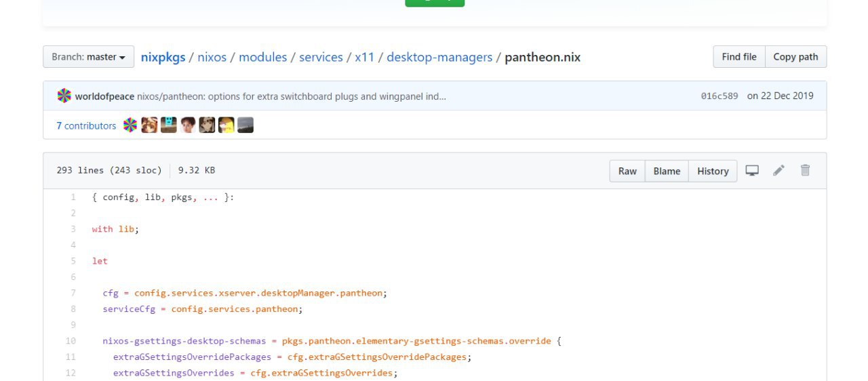This screenshot has width=868, height=381.
Task: Click the second contributor avatar
Action: pos(149,125)
